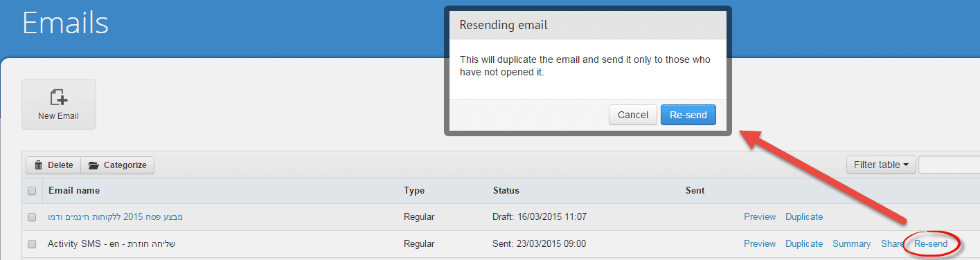
Task: Open the Filter table dropdown
Action: [x=881, y=165]
